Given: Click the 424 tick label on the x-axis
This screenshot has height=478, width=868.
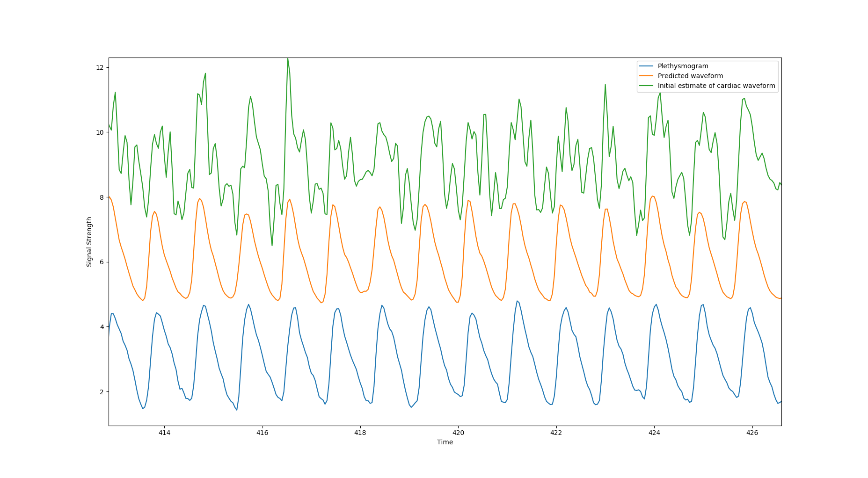Looking at the screenshot, I should point(654,433).
